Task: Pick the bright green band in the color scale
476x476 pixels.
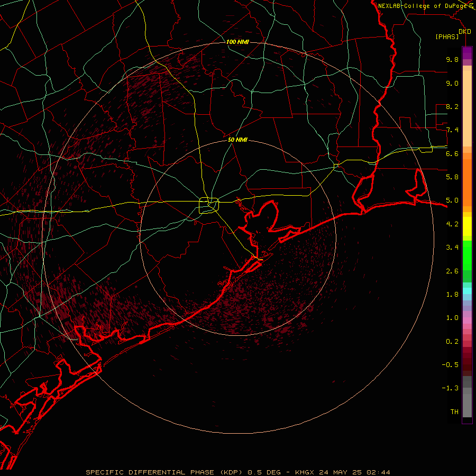Action: (x=467, y=255)
